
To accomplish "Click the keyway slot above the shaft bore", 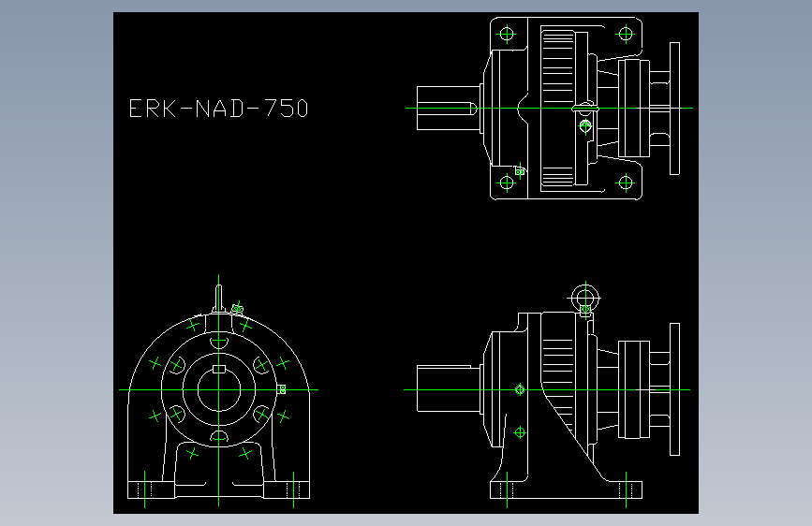I will coord(219,369).
